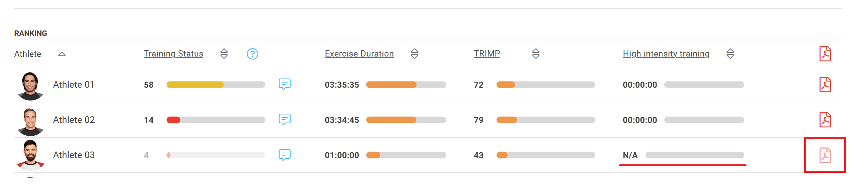Image resolution: width=868 pixels, height=186 pixels.
Task: Sort by Athlete name arrow
Action: point(62,54)
